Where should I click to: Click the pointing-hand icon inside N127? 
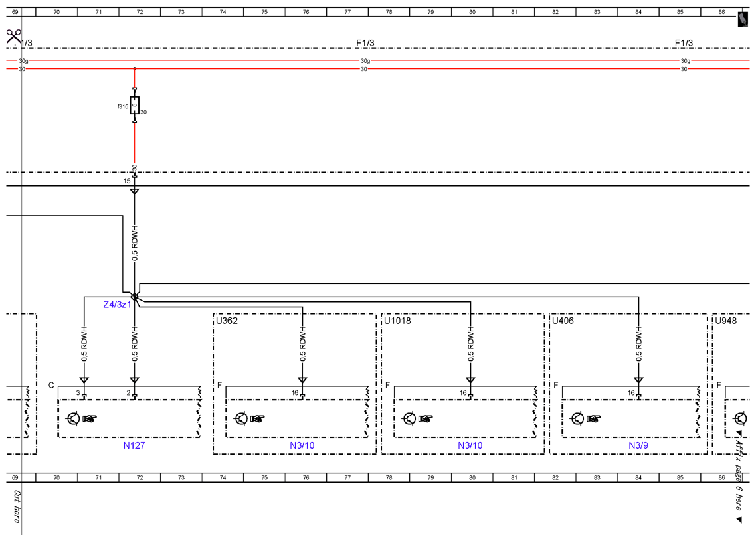click(89, 419)
